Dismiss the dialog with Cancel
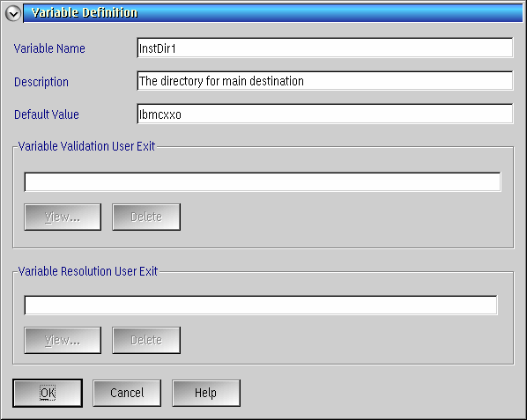Screen dimensions: 527x420 (127, 393)
